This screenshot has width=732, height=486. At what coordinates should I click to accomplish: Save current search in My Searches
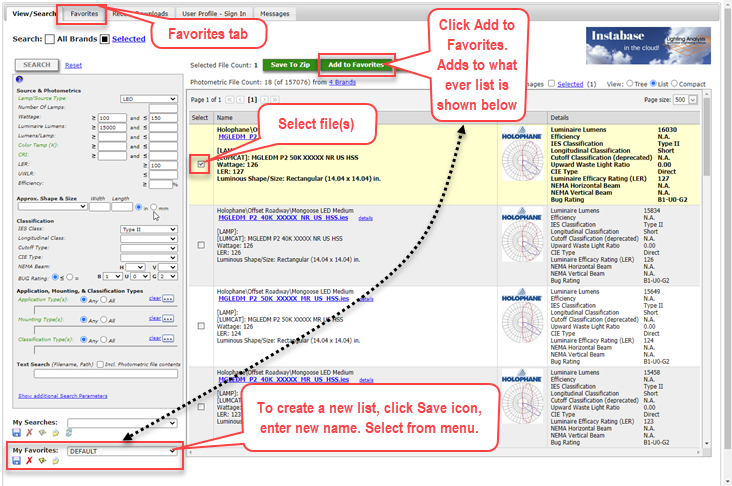pyautogui.click(x=17, y=433)
